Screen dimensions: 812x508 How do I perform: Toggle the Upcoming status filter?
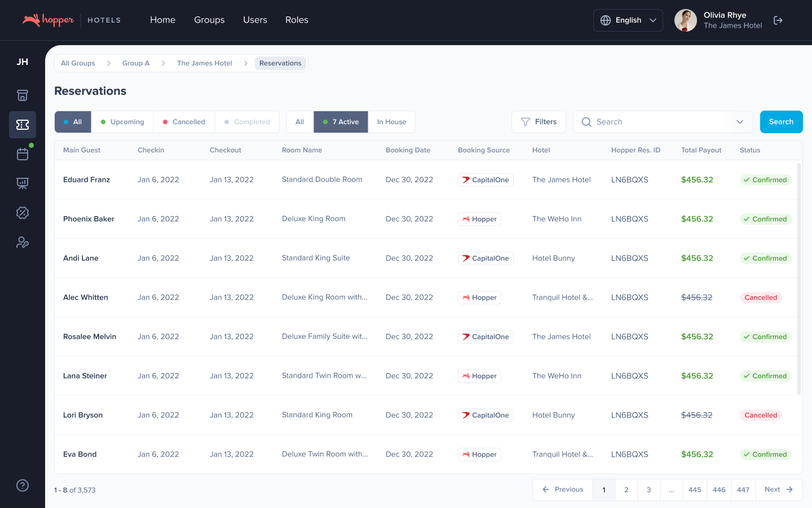pyautogui.click(x=122, y=122)
